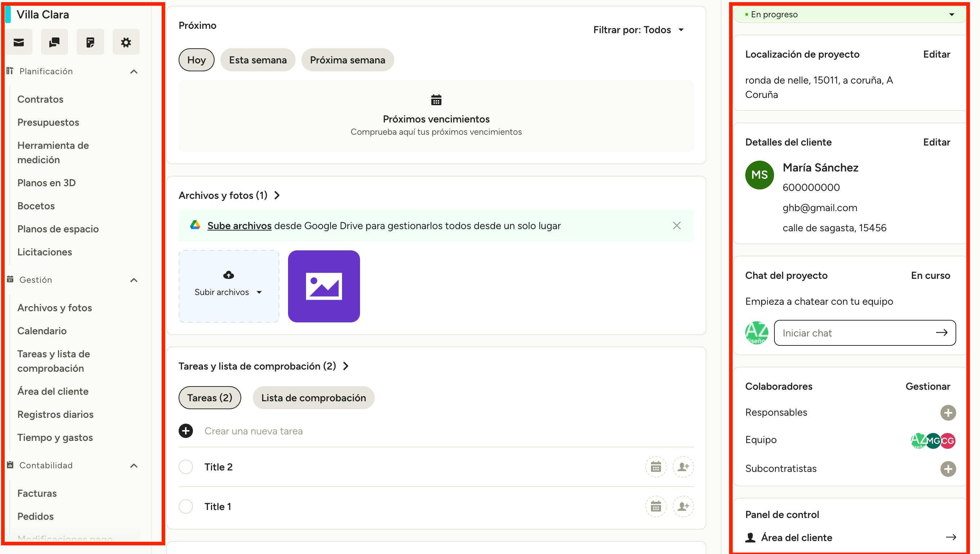This screenshot has width=980, height=554.
Task: Click the Sube archivos Google Drive link
Action: (239, 225)
